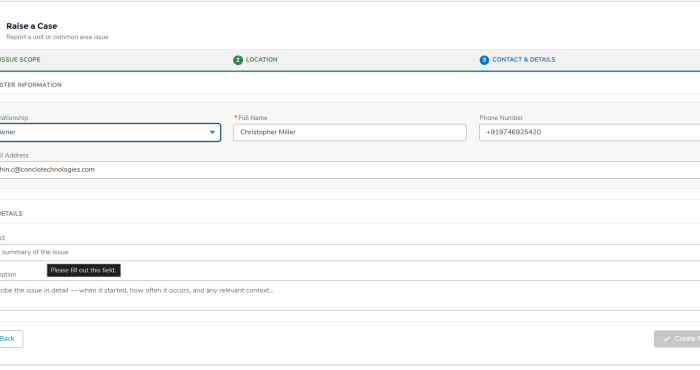Select the Relationship combo box showing Owner
This screenshot has width=700, height=370.
point(110,133)
